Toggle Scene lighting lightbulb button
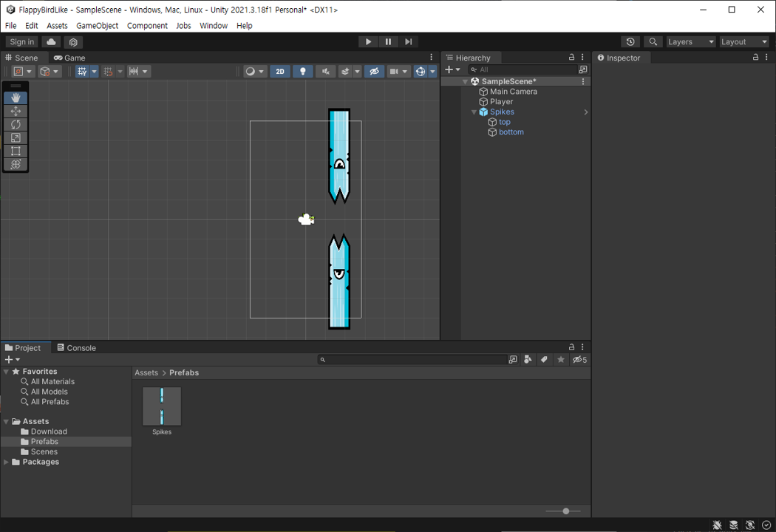The height and width of the screenshot is (532, 776). coord(303,71)
